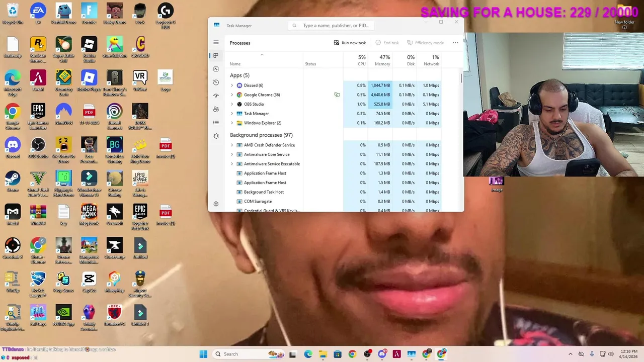This screenshot has width=644, height=362.
Task: Open File Explorer from the taskbar
Action: 323,354
